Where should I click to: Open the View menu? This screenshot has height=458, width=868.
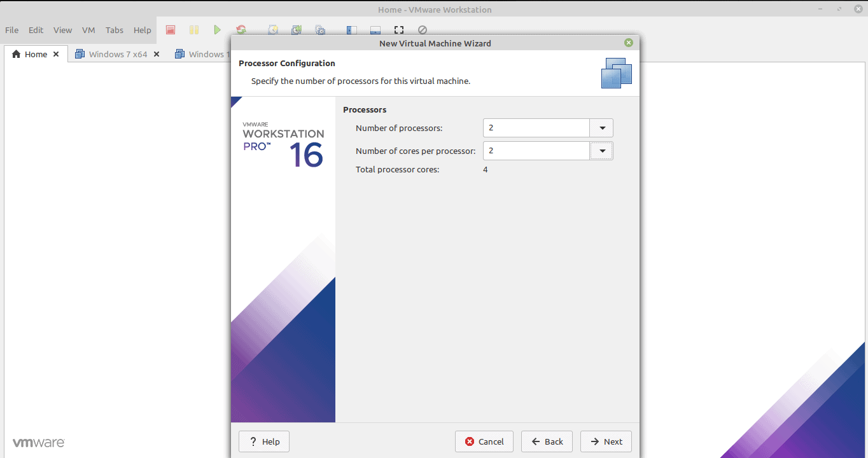(63, 30)
